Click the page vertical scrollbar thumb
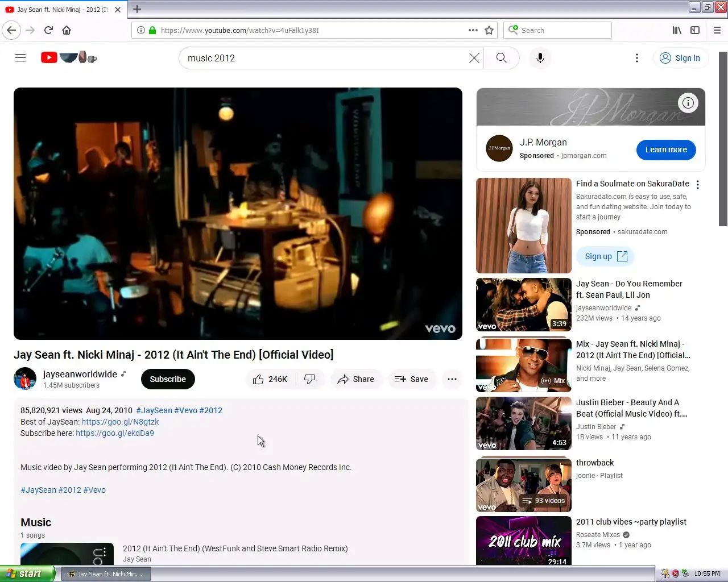 pos(723,139)
